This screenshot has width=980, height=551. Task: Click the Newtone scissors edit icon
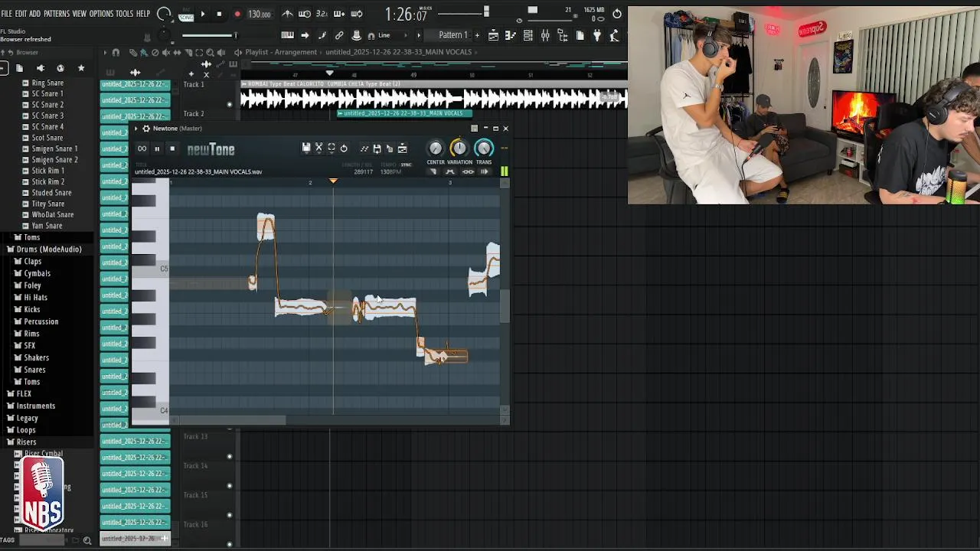pyautogui.click(x=319, y=148)
